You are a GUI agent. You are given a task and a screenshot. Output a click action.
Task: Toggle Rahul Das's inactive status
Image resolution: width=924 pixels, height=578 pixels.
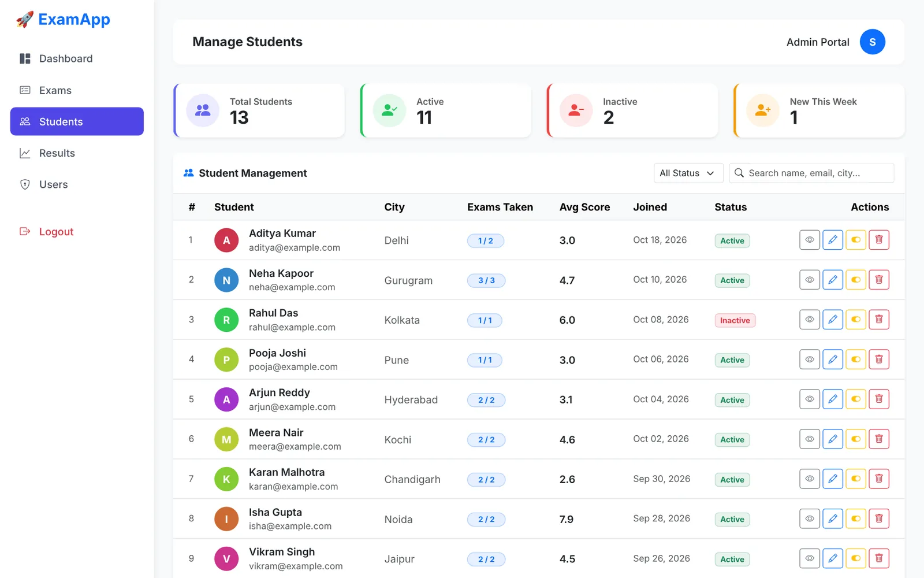pyautogui.click(x=856, y=320)
